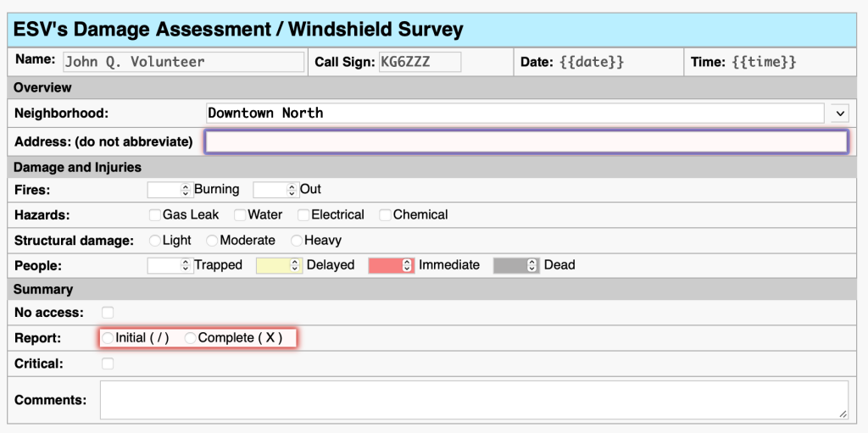Tick the Electrical hazard checkbox

click(303, 215)
